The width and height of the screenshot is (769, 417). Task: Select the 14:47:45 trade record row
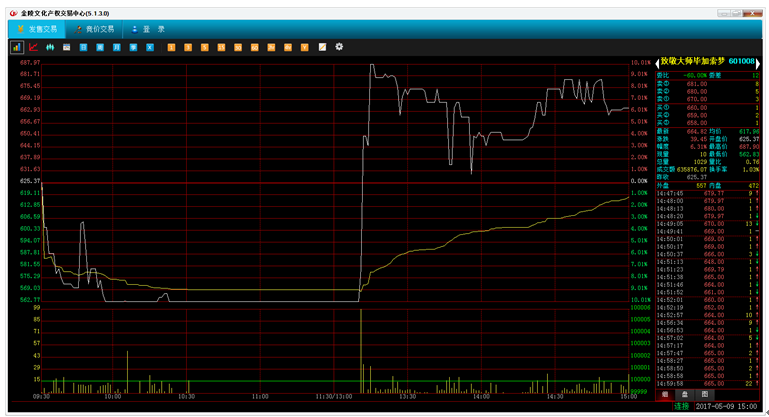tap(708, 194)
